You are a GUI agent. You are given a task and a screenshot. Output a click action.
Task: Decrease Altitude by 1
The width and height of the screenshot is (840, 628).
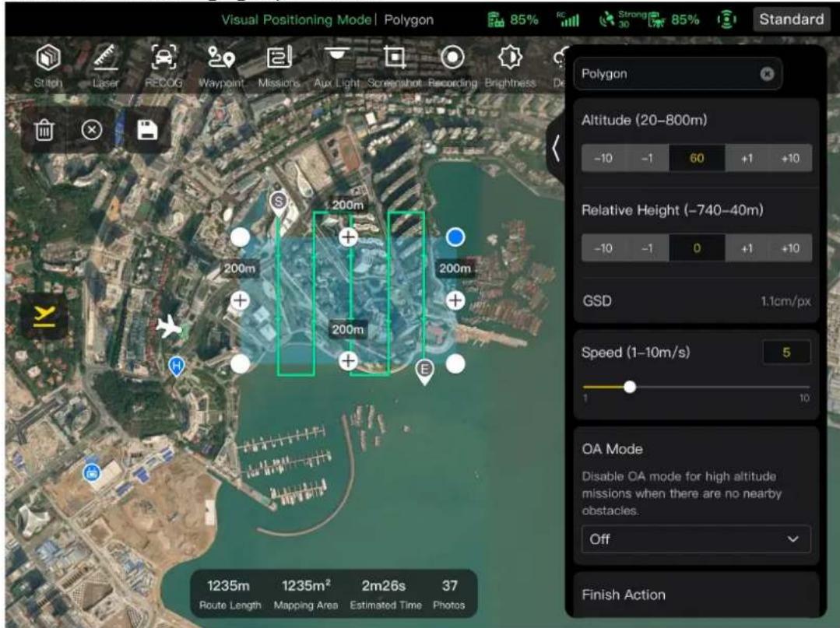tap(647, 158)
